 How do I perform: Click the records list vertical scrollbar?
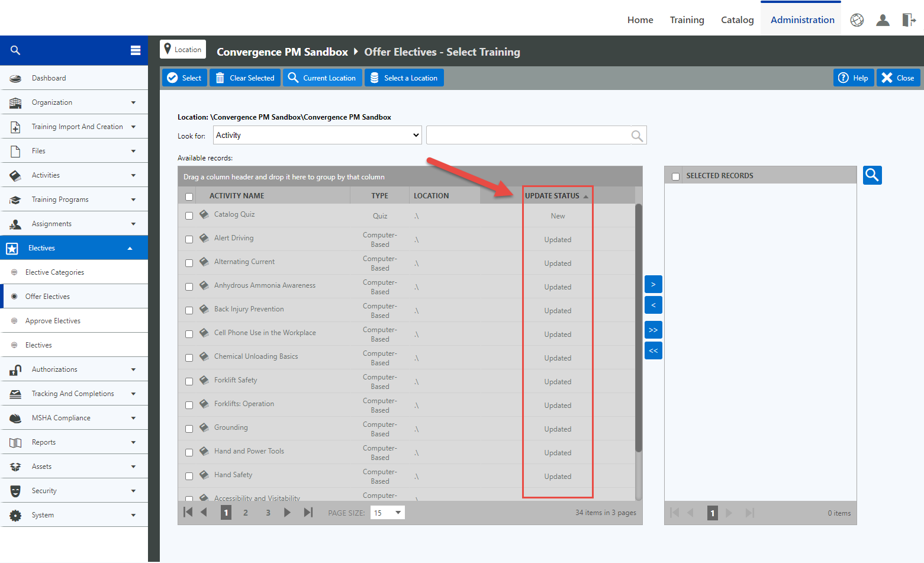(638, 329)
